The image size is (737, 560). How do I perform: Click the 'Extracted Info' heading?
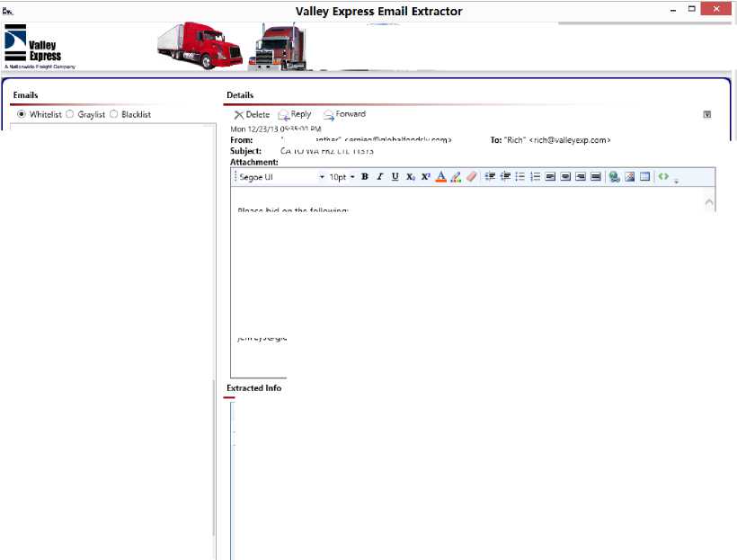point(253,388)
